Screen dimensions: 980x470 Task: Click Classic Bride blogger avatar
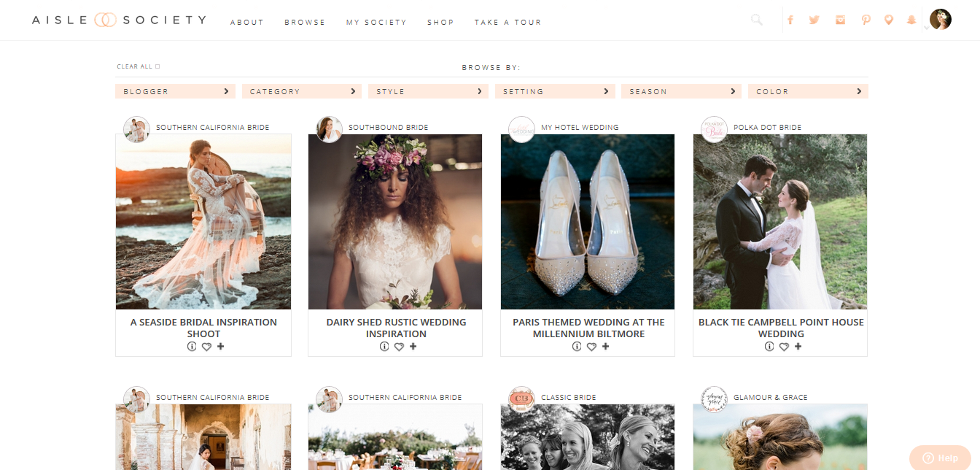click(521, 399)
